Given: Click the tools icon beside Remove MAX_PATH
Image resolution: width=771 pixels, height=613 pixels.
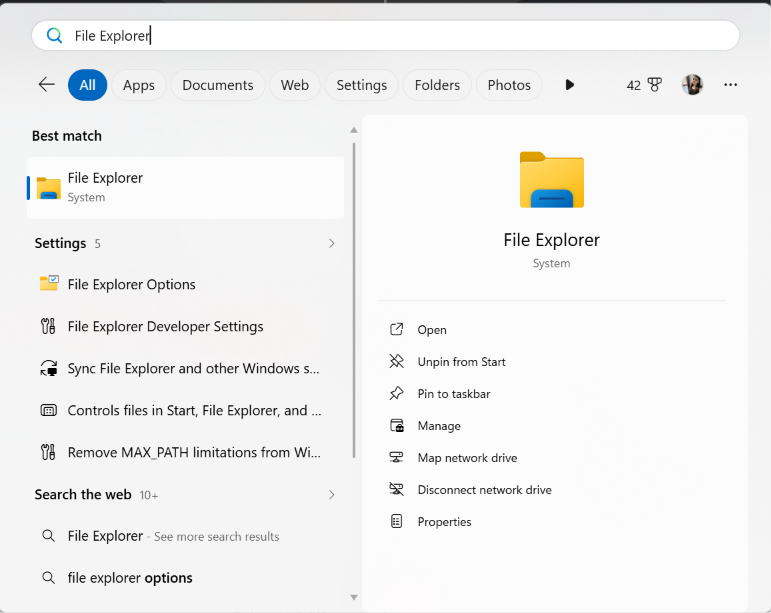Looking at the screenshot, I should coord(48,452).
